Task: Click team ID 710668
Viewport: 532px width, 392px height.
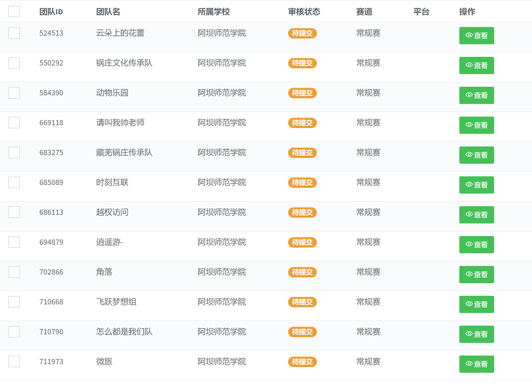Action: tap(51, 302)
